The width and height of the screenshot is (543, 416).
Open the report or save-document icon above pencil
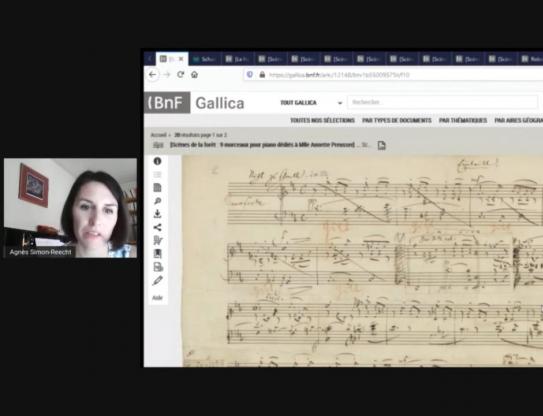pos(158,267)
